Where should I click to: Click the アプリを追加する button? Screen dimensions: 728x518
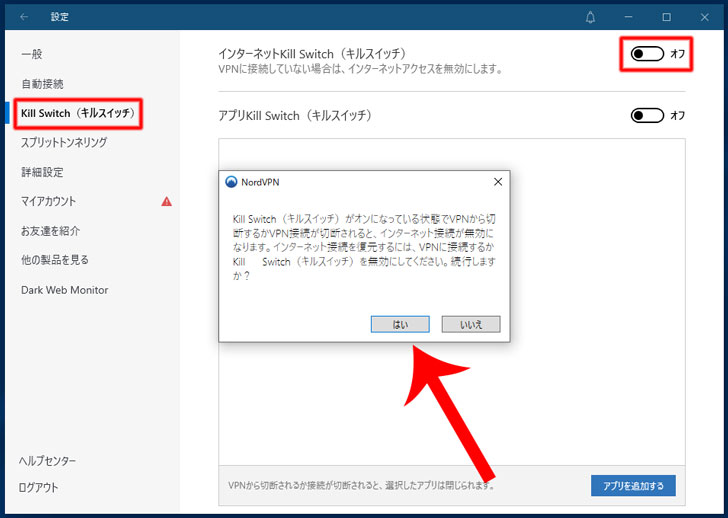point(633,486)
